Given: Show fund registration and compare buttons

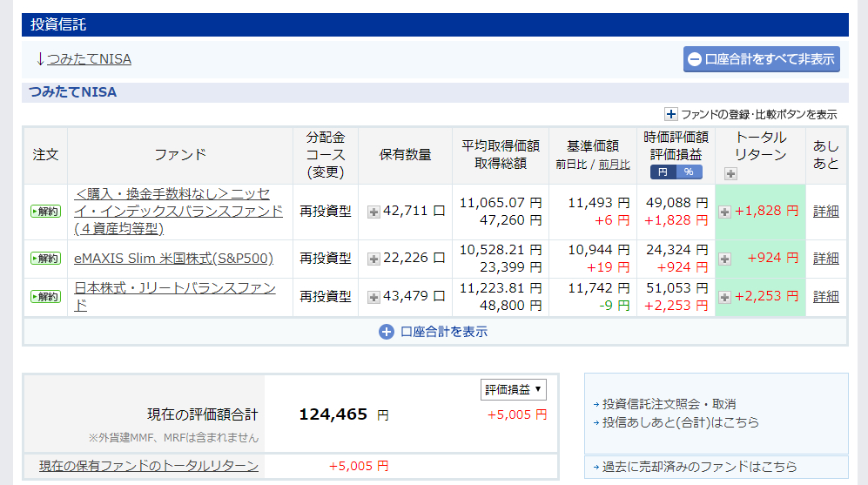Looking at the screenshot, I should tap(750, 114).
